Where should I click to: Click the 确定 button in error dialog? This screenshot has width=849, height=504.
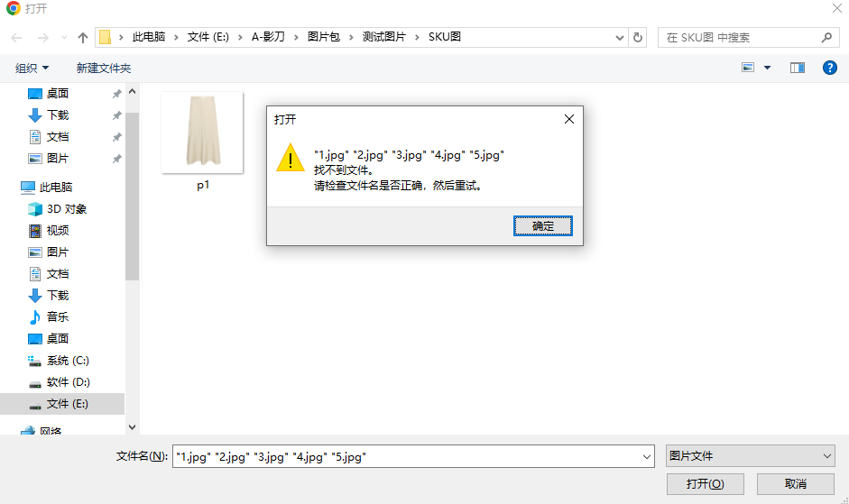click(x=543, y=226)
